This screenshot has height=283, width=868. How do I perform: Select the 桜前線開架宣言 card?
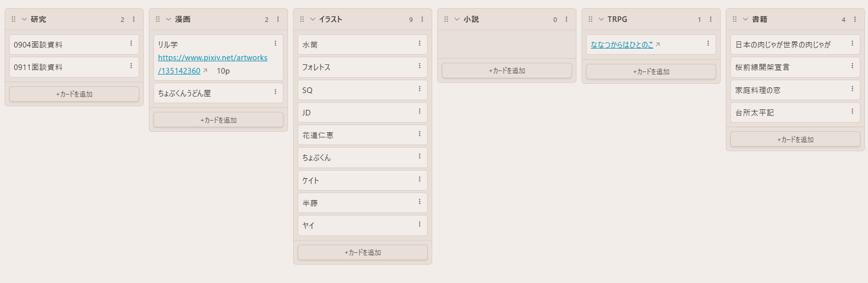pos(788,67)
